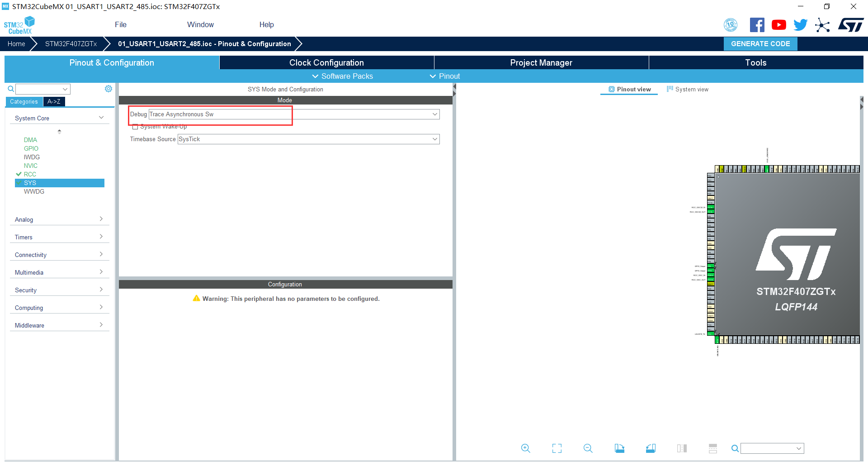
Task: Expand the Analog category
Action: 59,219
